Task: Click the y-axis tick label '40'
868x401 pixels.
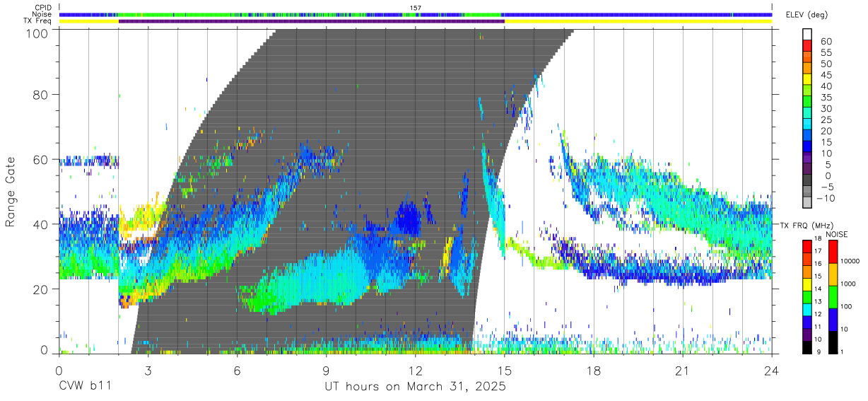Action: coord(42,224)
